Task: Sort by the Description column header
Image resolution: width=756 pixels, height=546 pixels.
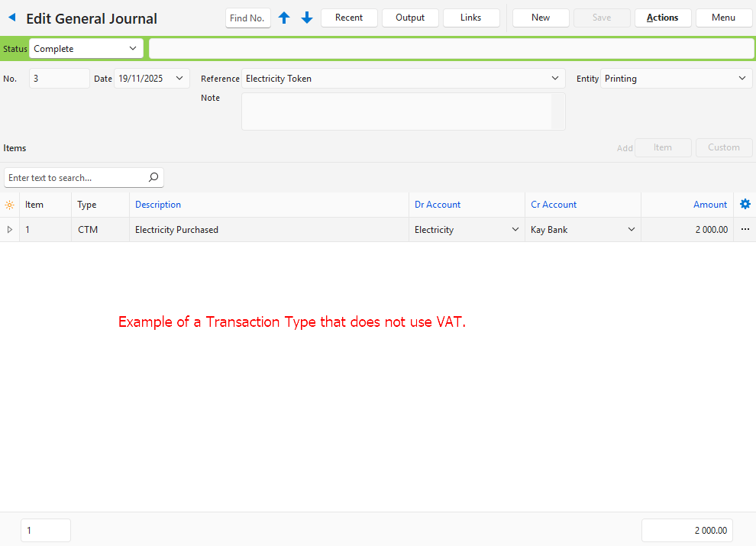Action: pyautogui.click(x=158, y=205)
